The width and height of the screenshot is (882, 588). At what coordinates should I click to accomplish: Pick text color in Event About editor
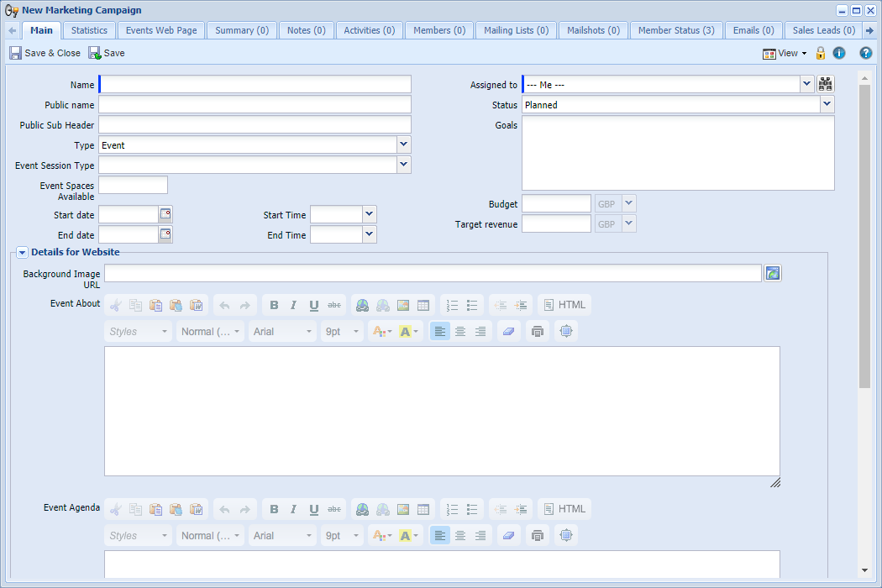pos(382,332)
